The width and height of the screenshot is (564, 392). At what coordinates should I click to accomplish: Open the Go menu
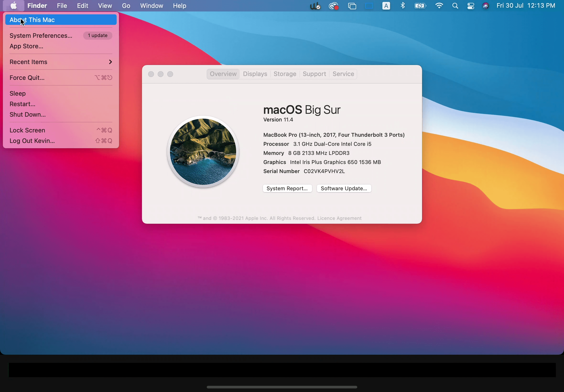[x=126, y=6]
